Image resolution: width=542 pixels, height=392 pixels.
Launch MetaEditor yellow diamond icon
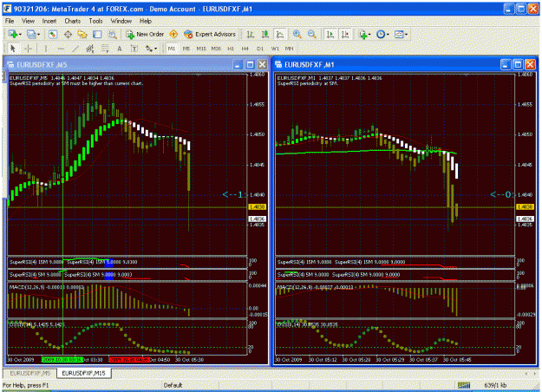click(173, 34)
